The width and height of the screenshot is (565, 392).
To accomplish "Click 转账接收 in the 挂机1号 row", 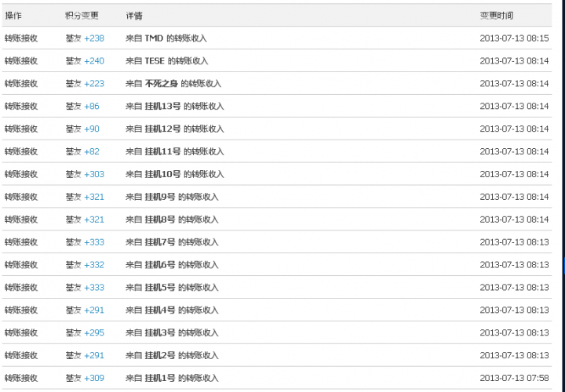I will pos(21,378).
